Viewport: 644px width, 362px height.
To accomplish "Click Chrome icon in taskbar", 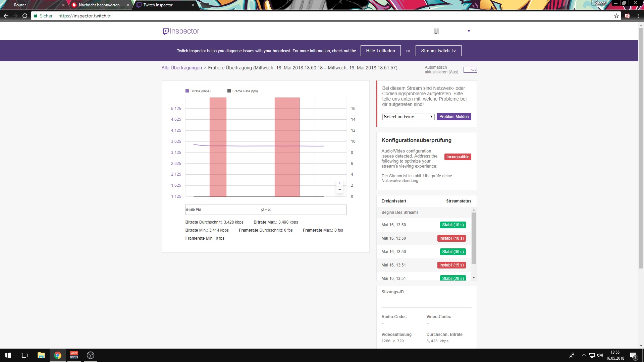I will tap(58, 355).
